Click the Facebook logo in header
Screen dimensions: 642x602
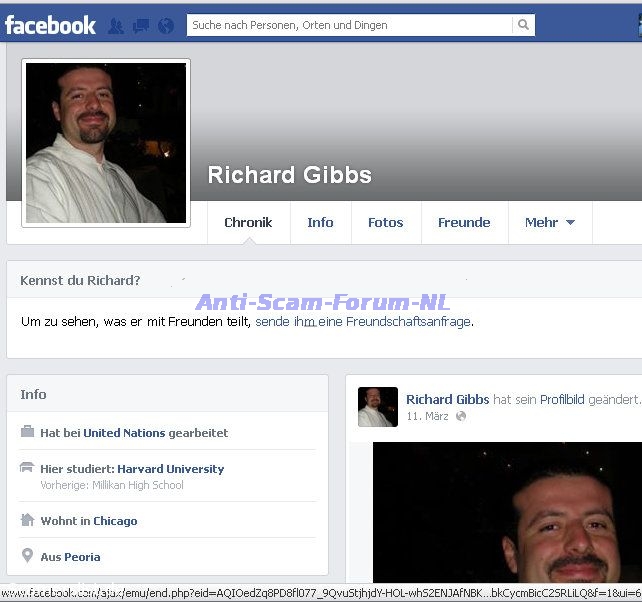50,25
